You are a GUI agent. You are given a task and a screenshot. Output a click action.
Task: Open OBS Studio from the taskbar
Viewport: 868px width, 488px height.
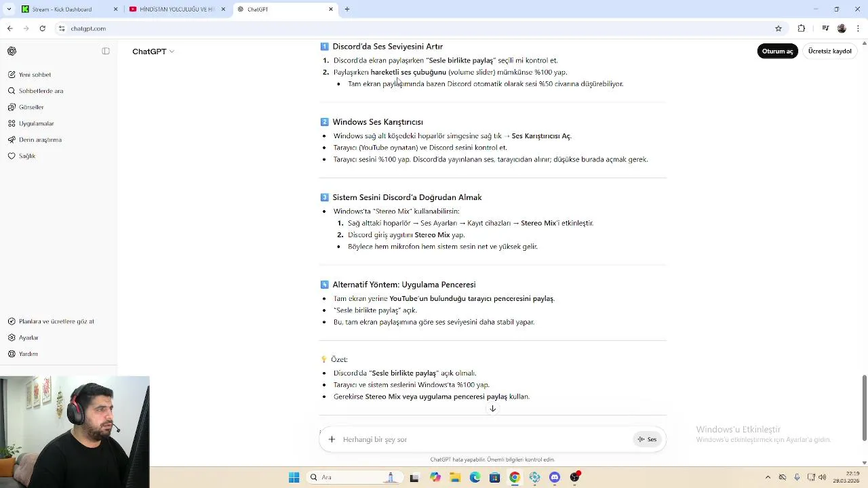[575, 478]
